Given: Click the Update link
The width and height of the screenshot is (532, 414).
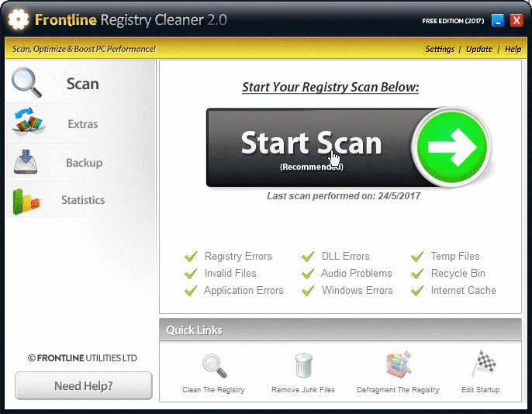Looking at the screenshot, I should coord(479,49).
